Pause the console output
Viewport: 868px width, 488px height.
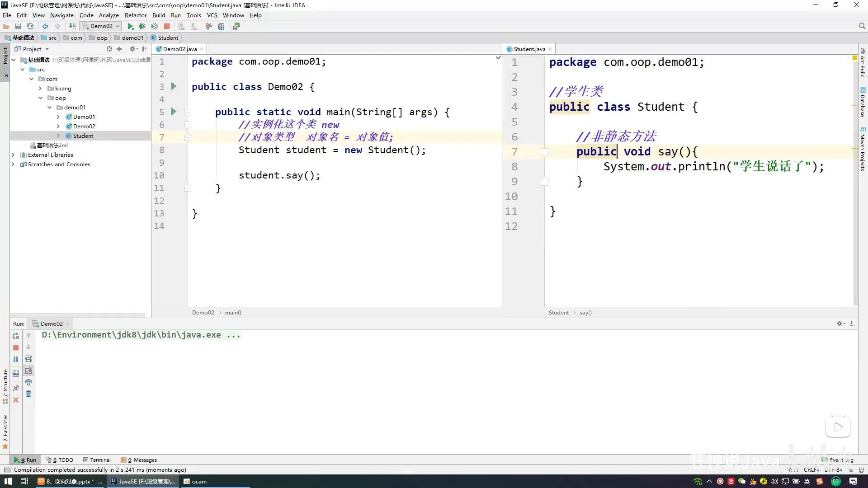[x=16, y=359]
